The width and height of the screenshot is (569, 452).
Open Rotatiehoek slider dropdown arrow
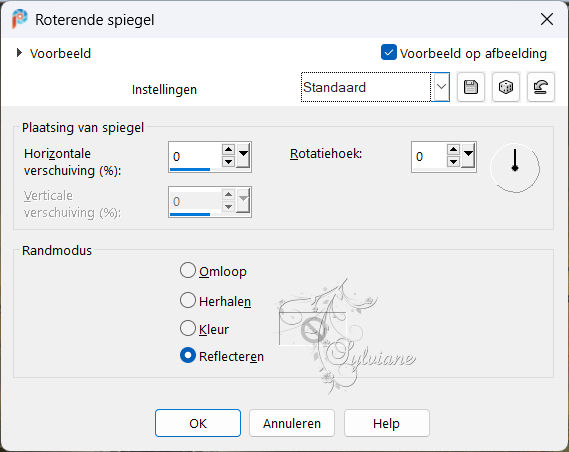pyautogui.click(x=468, y=156)
